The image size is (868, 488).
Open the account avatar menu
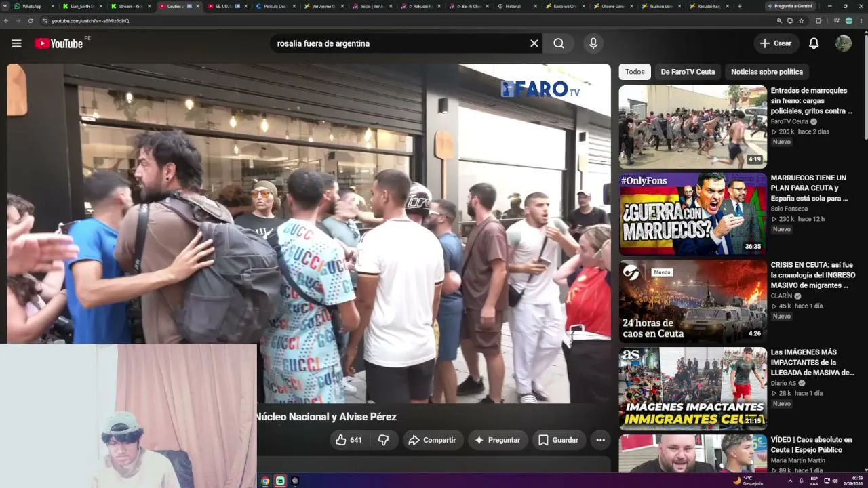(x=844, y=43)
